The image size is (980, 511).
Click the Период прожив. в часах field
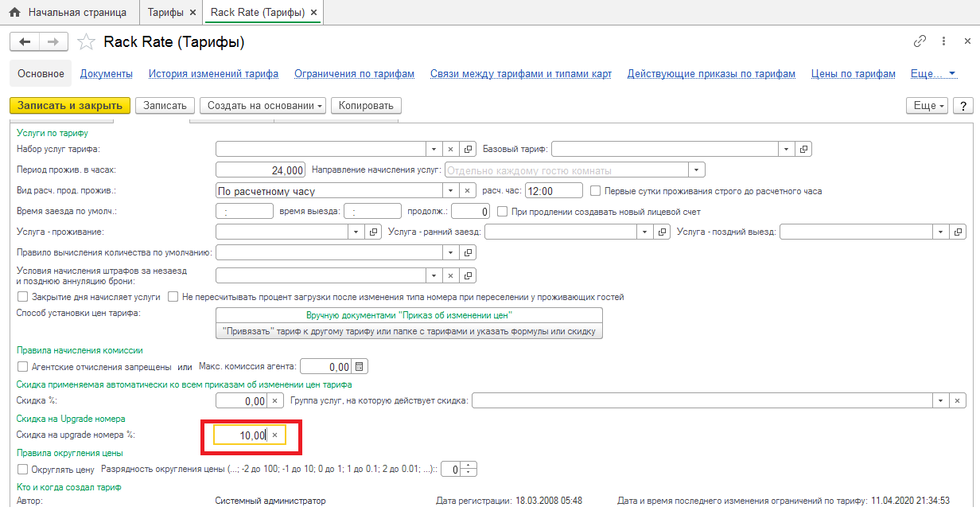coord(261,170)
